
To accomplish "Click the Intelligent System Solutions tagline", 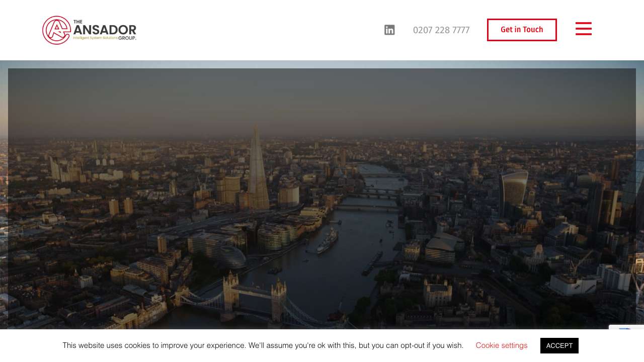I will [95, 38].
